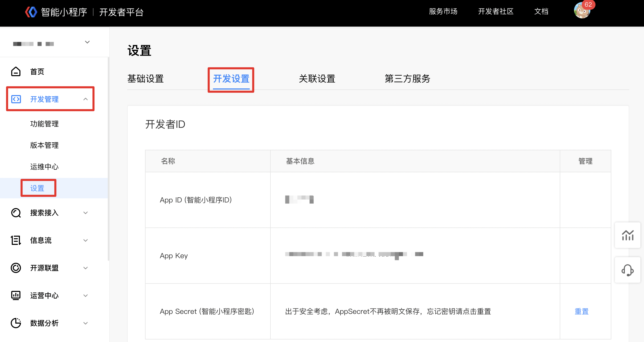Click the copyright-style icon beside 开源联盟

point(16,268)
